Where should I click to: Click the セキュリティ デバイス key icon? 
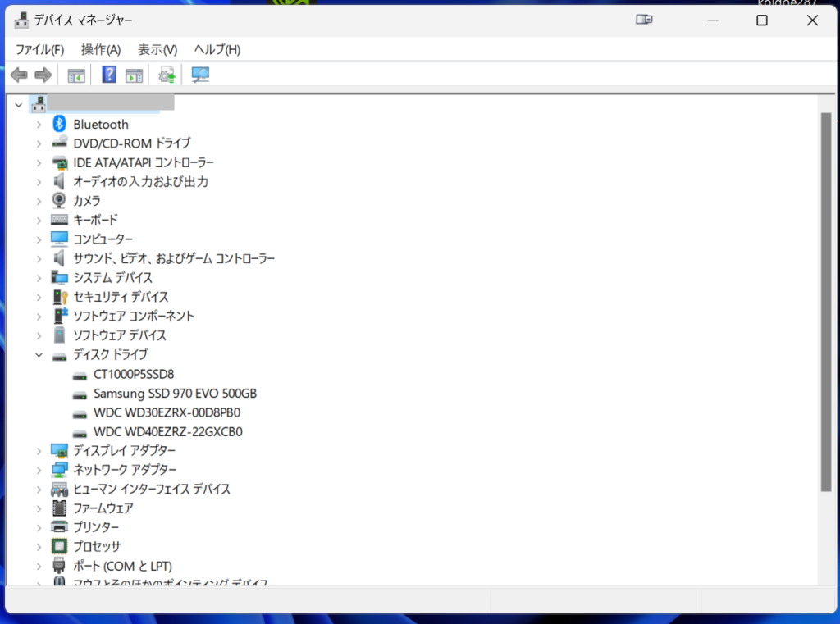[x=59, y=296]
